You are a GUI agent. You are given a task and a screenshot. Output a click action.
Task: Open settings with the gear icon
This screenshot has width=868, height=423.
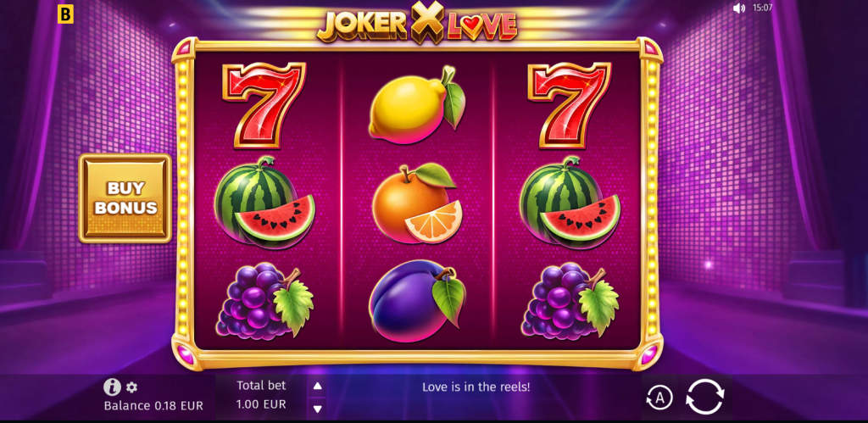[x=131, y=387]
